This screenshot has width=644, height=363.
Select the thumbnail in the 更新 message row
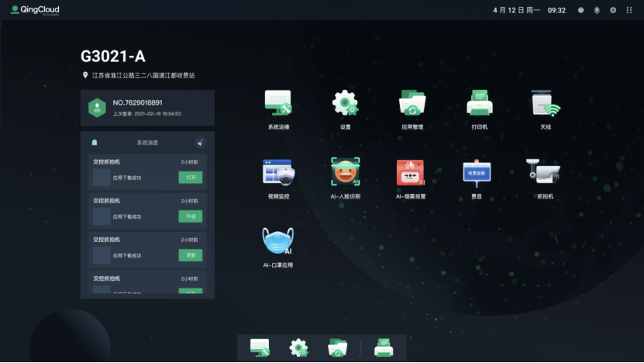pyautogui.click(x=102, y=255)
